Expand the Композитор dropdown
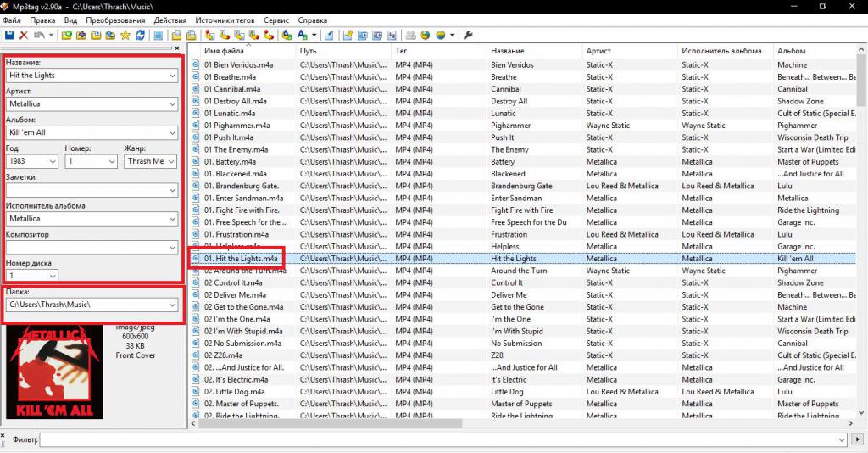Screen dimensions: 868x453 tap(172, 248)
